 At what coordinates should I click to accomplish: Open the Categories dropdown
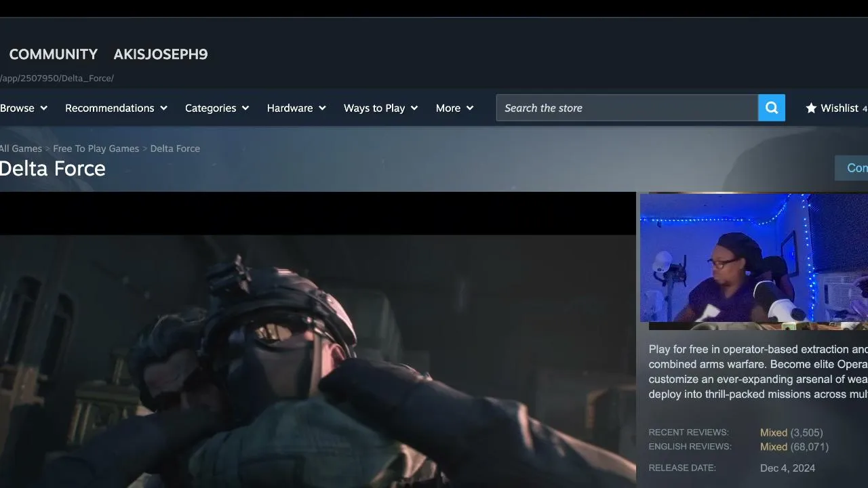click(217, 108)
